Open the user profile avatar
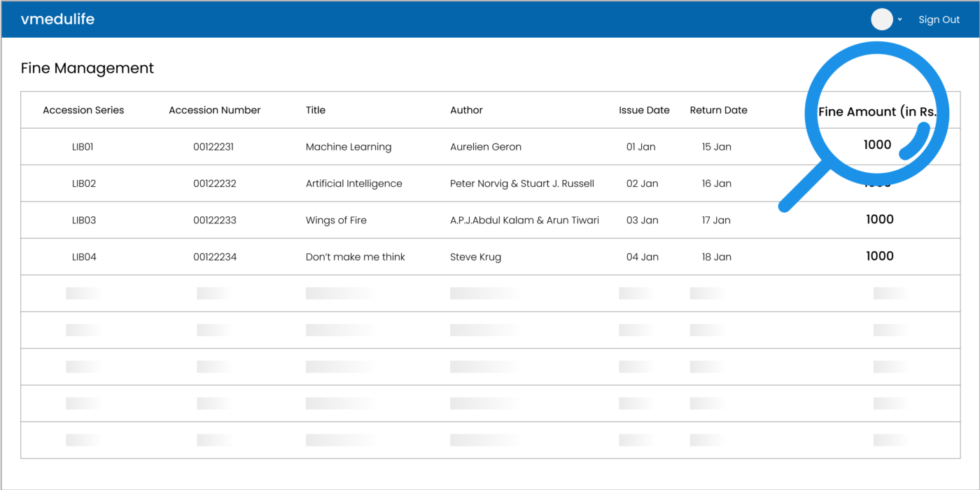This screenshot has width=980, height=490. tap(881, 20)
